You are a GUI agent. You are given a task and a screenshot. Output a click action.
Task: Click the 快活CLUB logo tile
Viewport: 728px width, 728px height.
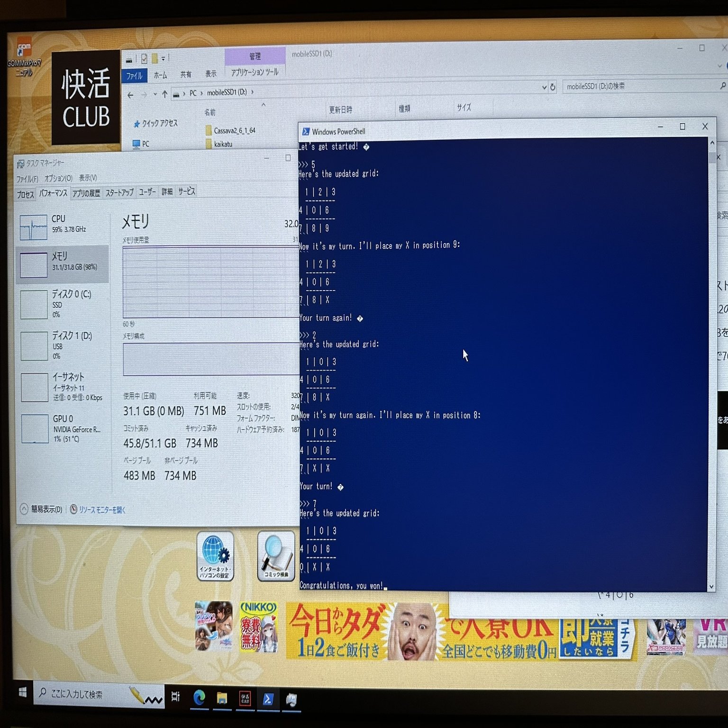coord(86,98)
